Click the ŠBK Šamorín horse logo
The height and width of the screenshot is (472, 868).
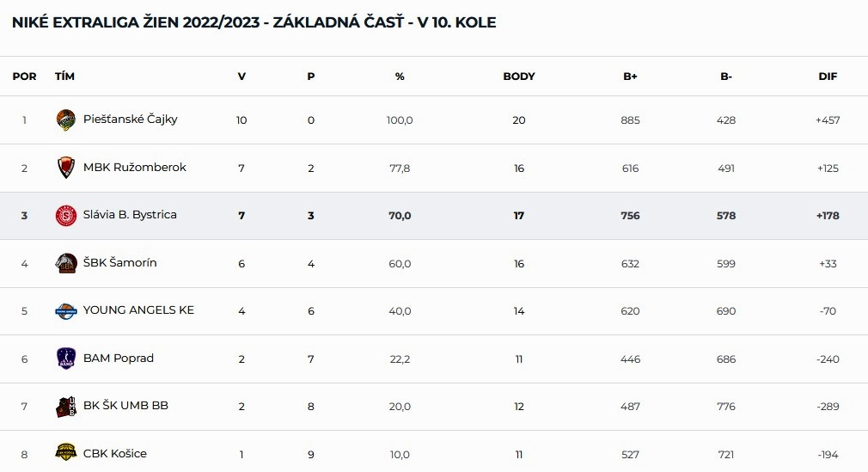coord(66,263)
